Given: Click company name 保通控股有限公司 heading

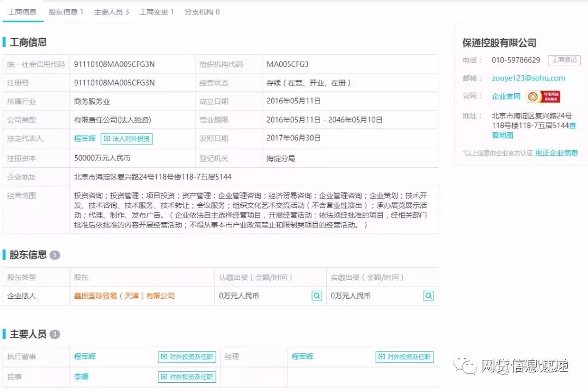Looking at the screenshot, I should (499, 43).
